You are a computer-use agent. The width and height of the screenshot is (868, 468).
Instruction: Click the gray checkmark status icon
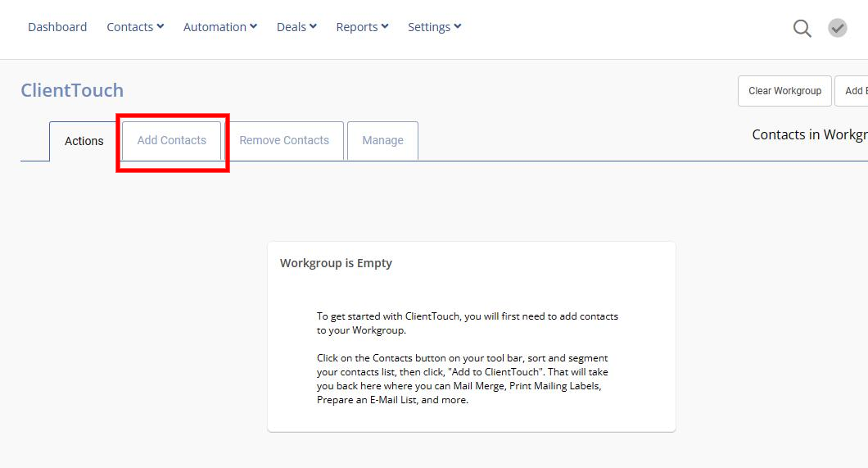pyautogui.click(x=837, y=28)
